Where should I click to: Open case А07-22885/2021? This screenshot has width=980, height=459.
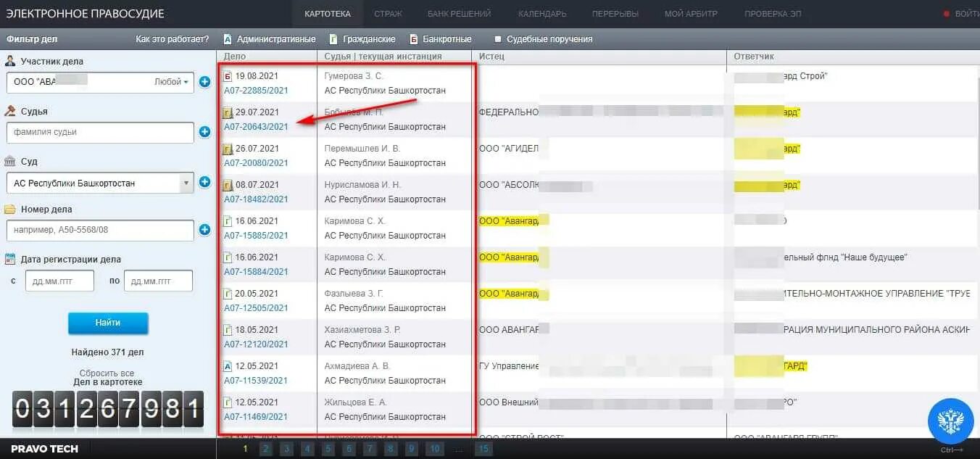(256, 91)
